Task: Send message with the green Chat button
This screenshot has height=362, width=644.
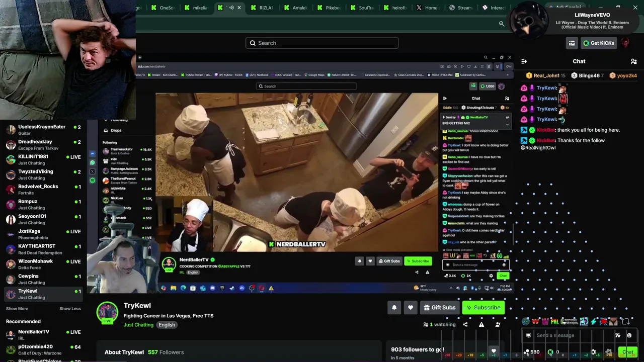Action: [x=627, y=352]
